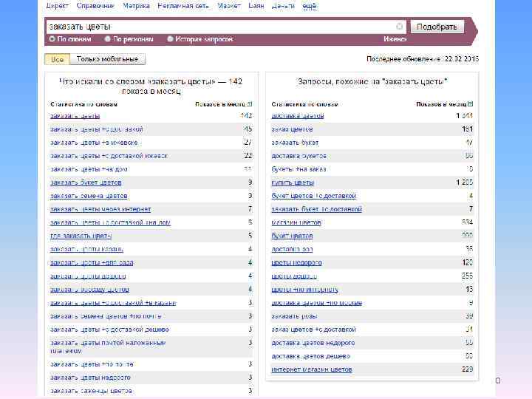The image size is (532, 399).
Task: Switch to the 'Все' tab
Action: pyautogui.click(x=57, y=59)
